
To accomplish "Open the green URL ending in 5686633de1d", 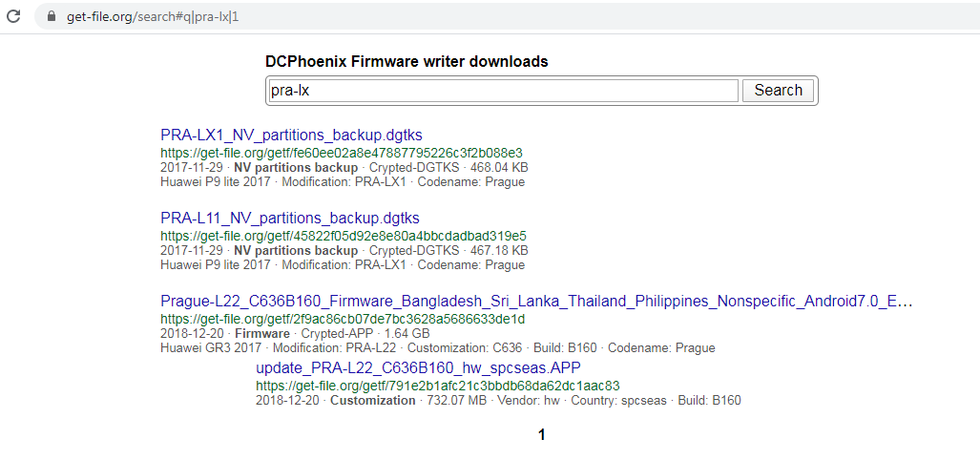I will click(343, 320).
